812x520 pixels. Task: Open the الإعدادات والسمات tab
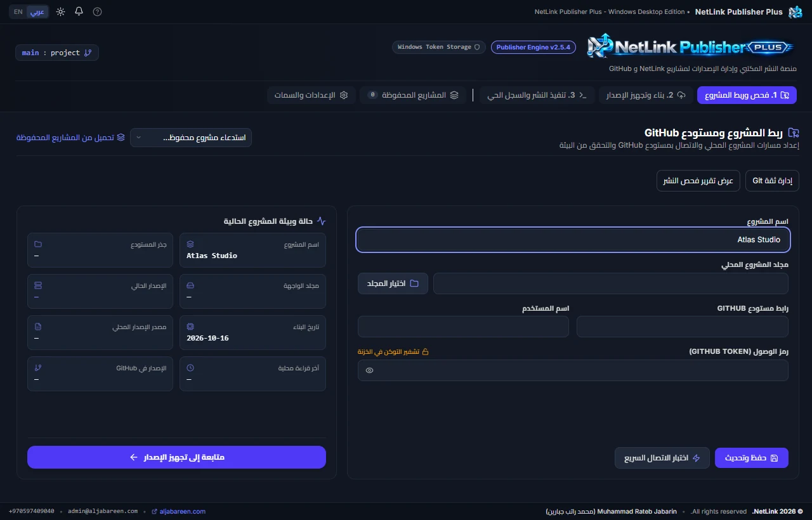[311, 95]
